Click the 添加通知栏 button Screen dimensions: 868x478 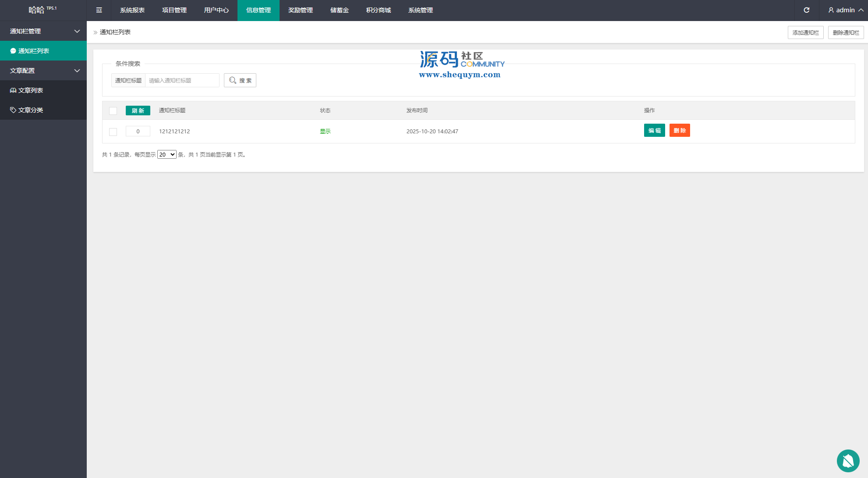point(805,32)
